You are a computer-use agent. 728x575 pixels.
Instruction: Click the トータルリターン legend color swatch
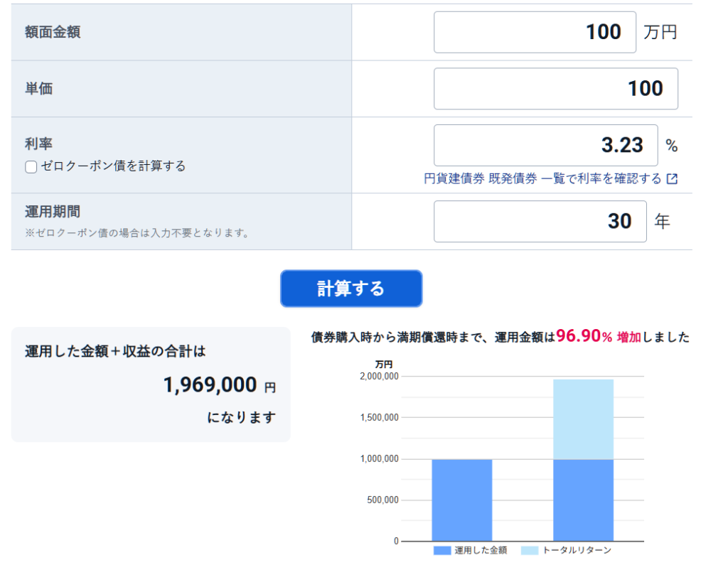click(530, 551)
